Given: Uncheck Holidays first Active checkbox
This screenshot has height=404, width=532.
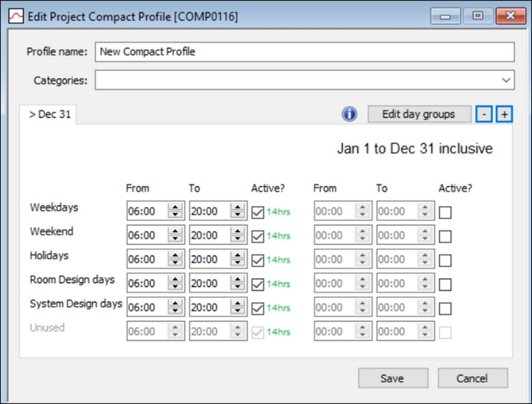Looking at the screenshot, I should [x=257, y=260].
